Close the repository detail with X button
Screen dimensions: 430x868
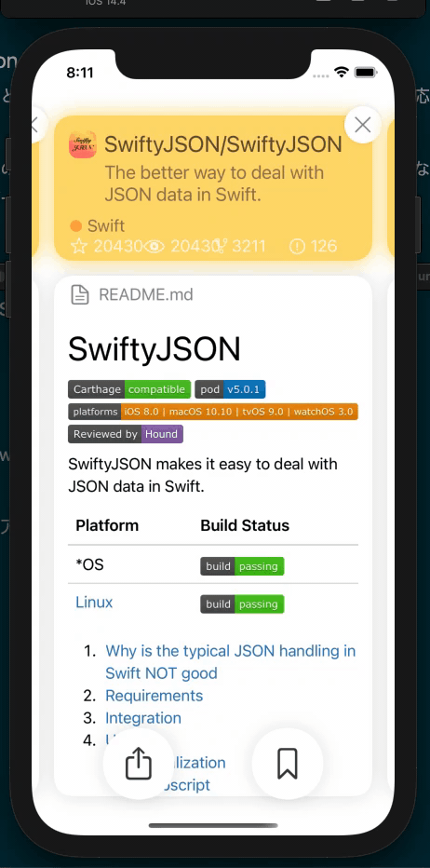click(362, 125)
